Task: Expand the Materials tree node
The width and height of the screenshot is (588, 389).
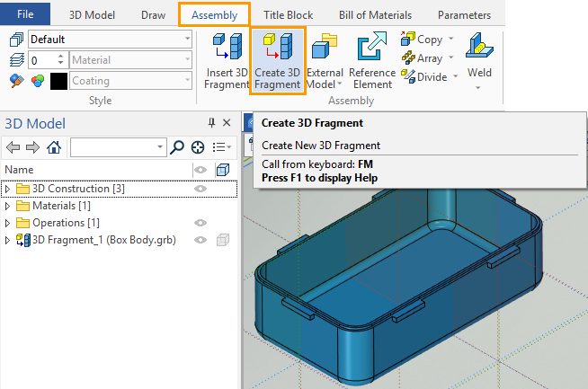Action: [x=9, y=206]
